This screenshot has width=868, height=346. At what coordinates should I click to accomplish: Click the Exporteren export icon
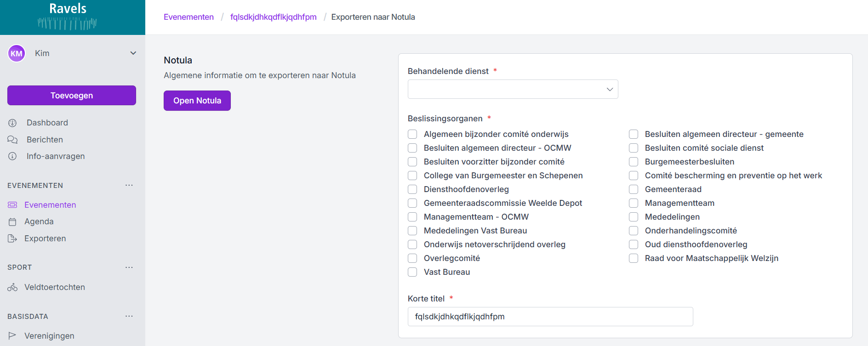[12, 238]
